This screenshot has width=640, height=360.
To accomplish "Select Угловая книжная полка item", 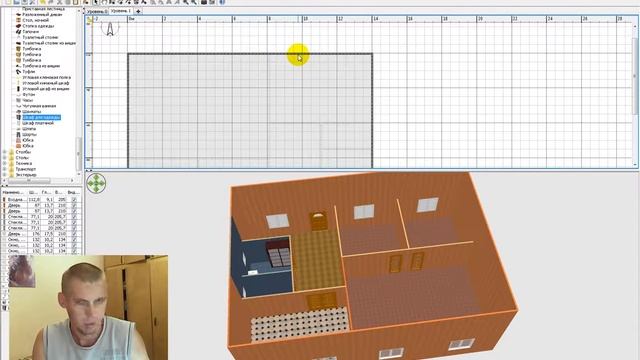I will click(x=47, y=77).
